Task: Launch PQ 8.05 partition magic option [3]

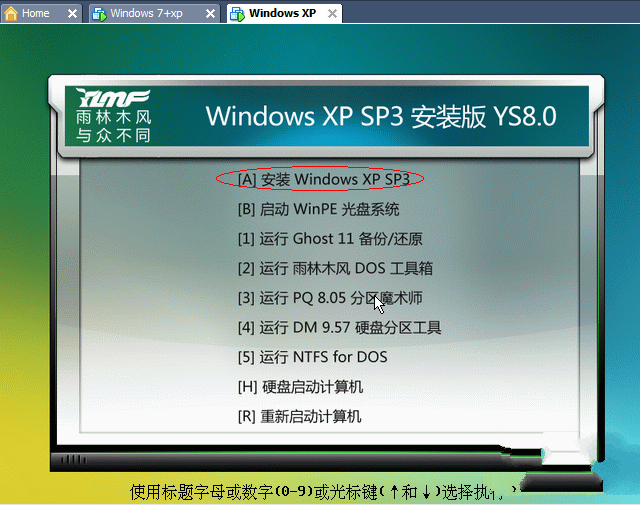Action: click(329, 298)
